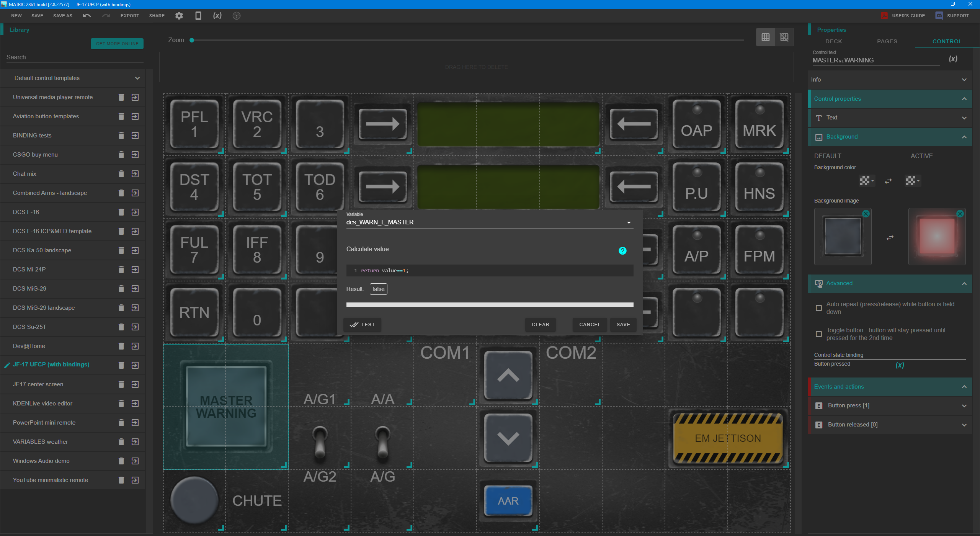This screenshot has height=536, width=980.
Task: Open active background color swatch
Action: [913, 181]
